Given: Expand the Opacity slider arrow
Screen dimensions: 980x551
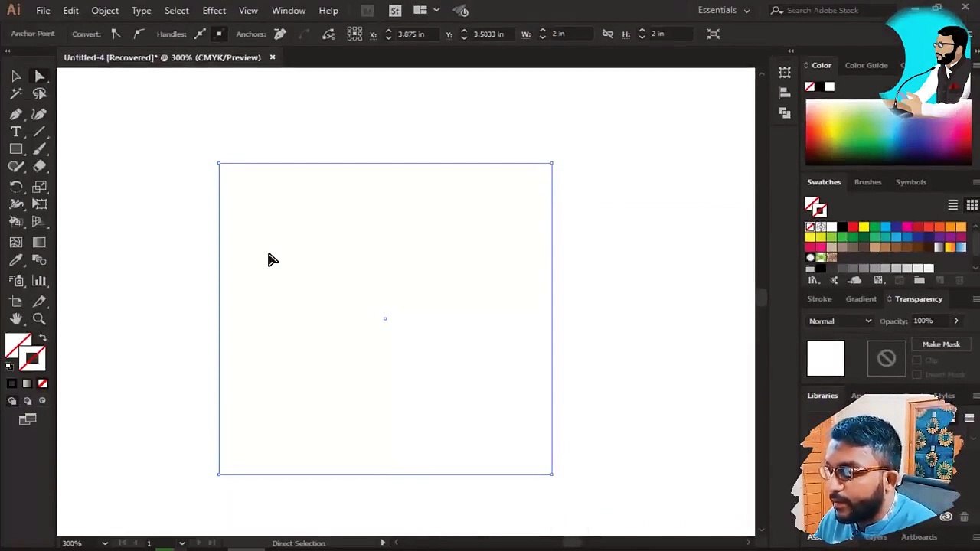Looking at the screenshot, I should coord(956,321).
